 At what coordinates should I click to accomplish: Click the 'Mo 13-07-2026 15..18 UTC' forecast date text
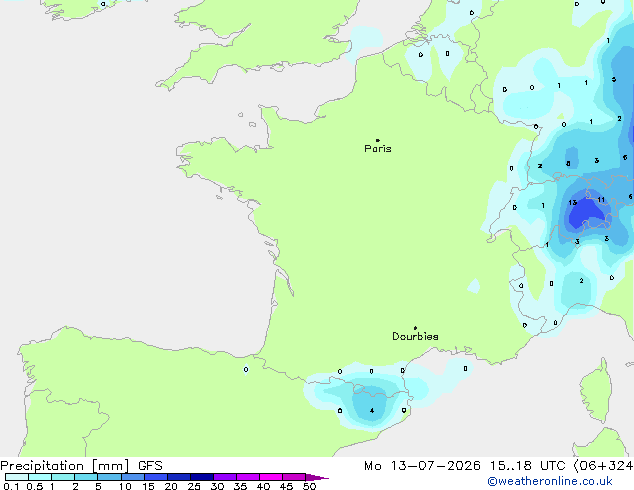(x=464, y=466)
